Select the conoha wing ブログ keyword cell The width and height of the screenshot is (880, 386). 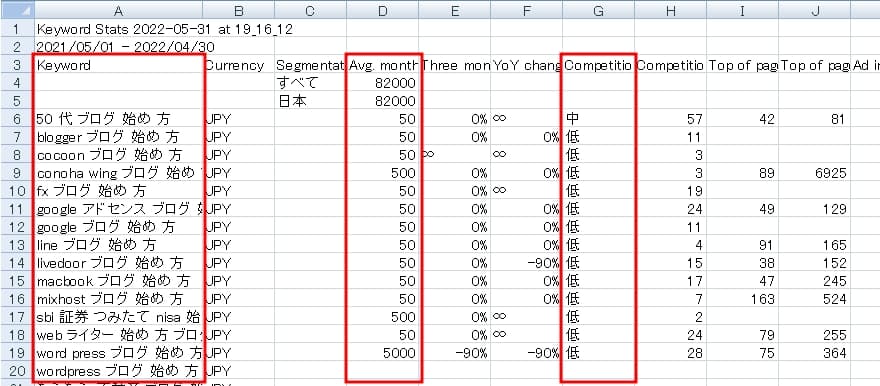[118, 173]
